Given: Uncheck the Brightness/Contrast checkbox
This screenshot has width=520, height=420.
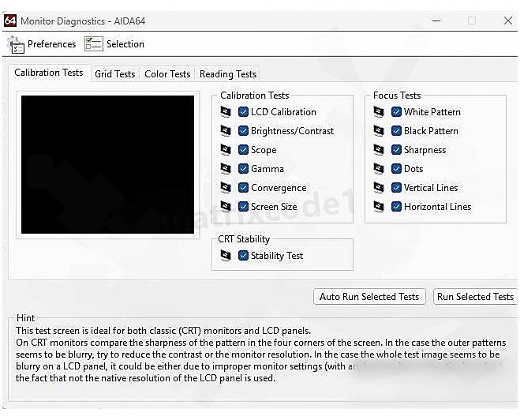Looking at the screenshot, I should pyautogui.click(x=243, y=131).
